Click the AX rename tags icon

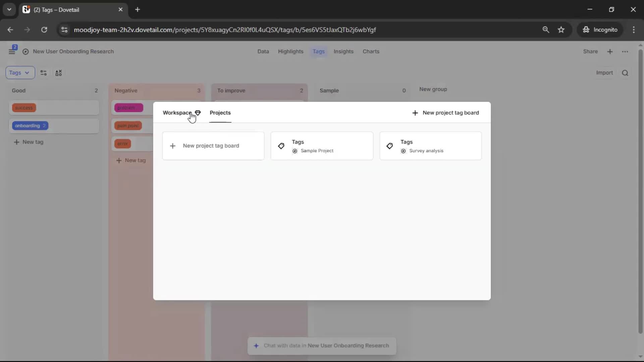tap(59, 73)
